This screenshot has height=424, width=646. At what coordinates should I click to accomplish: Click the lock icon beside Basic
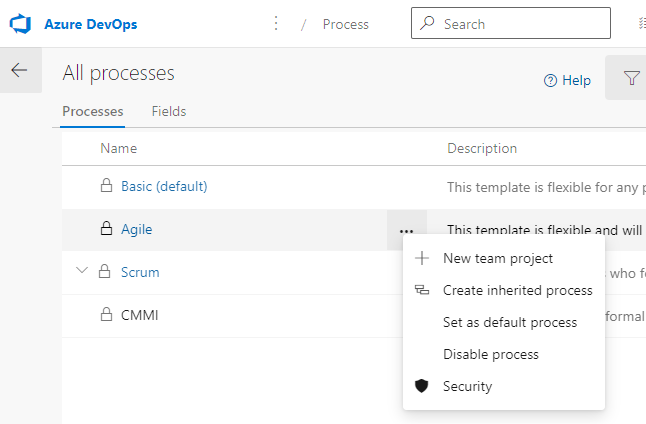(x=106, y=185)
